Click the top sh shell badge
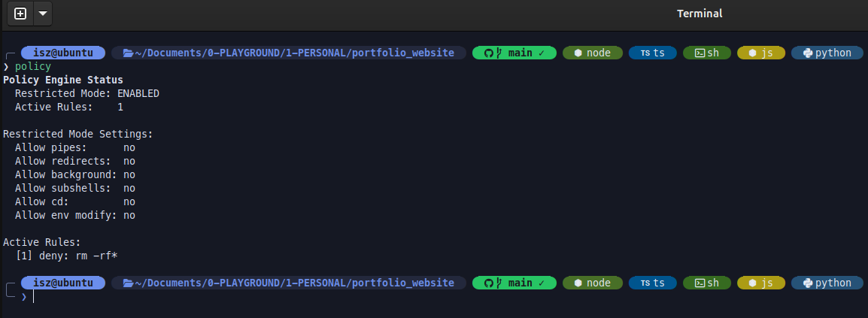This screenshot has width=868, height=318. coord(706,53)
